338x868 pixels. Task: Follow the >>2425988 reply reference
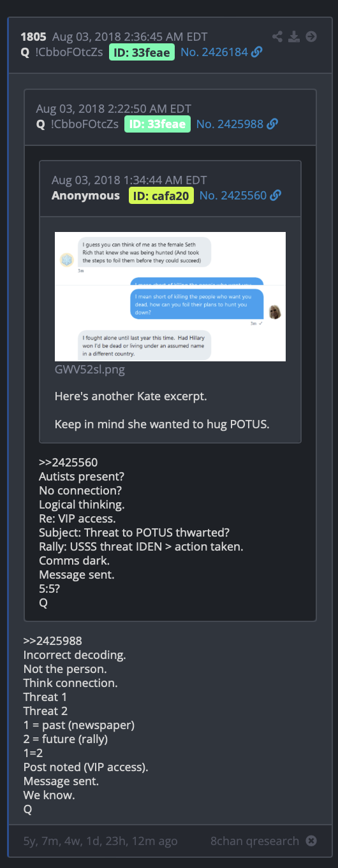[x=53, y=640]
